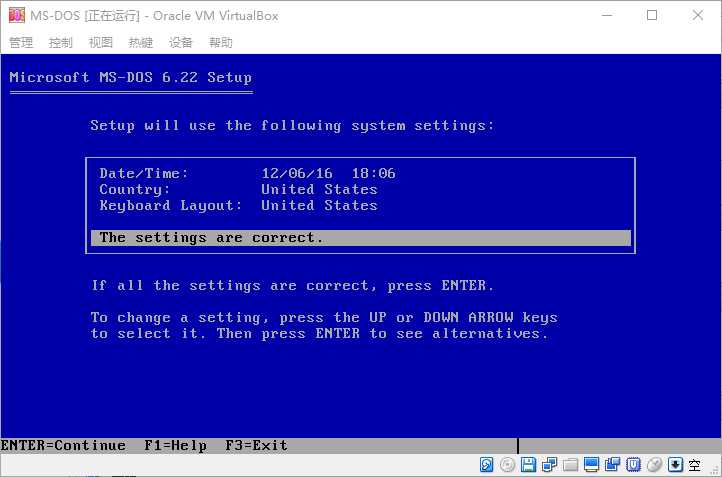The height and width of the screenshot is (477, 722).
Task: Click the floppy disk status icon
Action: click(529, 465)
